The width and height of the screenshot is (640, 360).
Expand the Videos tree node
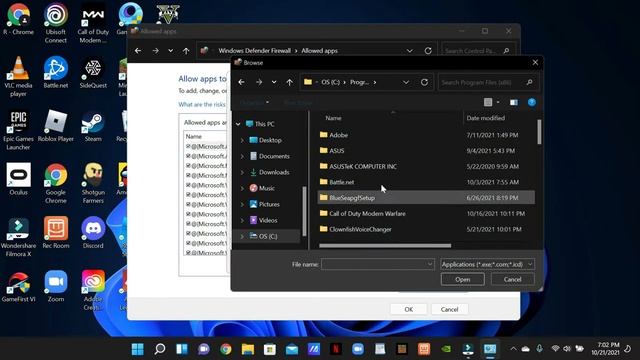(242, 220)
